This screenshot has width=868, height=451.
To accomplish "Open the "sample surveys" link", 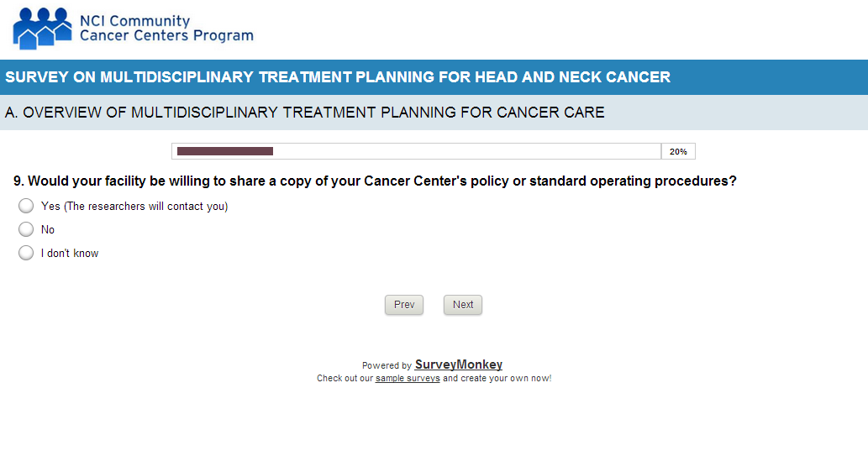I will click(408, 379).
